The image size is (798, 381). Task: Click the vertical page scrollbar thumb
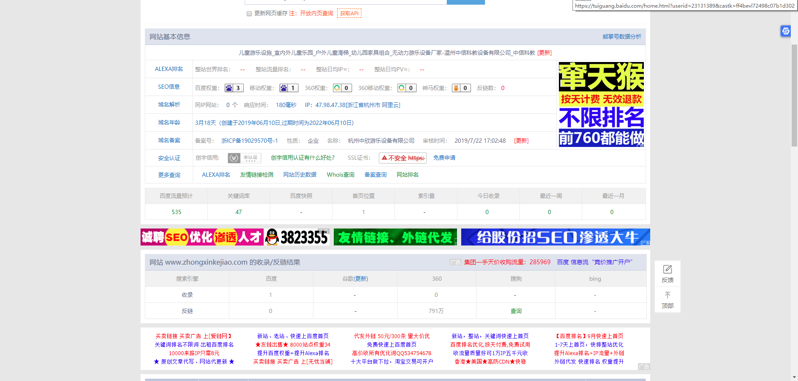click(794, 95)
